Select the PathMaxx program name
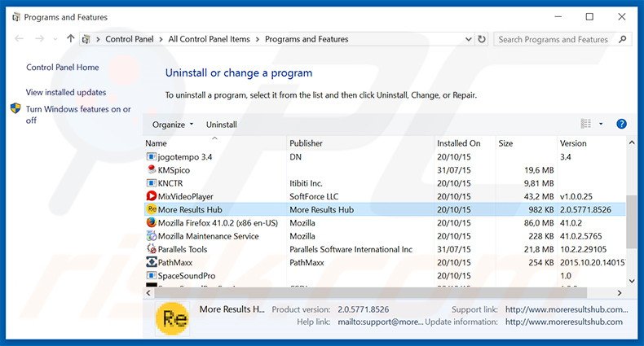This screenshot has height=346, width=644. [x=175, y=262]
